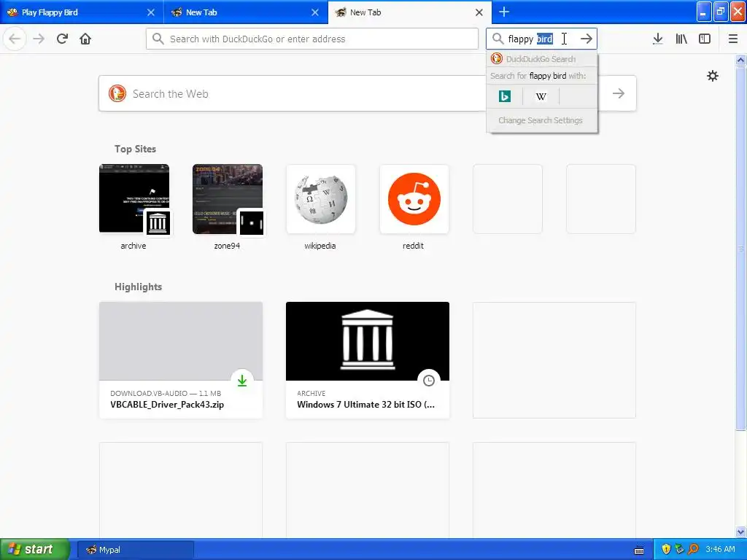
Task: Click the Mypal taskbar button
Action: pos(135,550)
